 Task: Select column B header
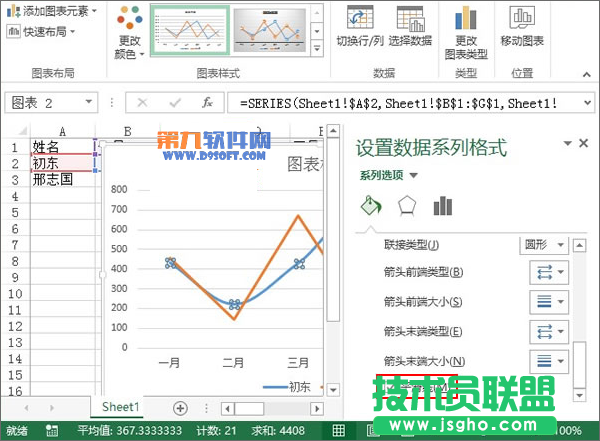click(128, 131)
